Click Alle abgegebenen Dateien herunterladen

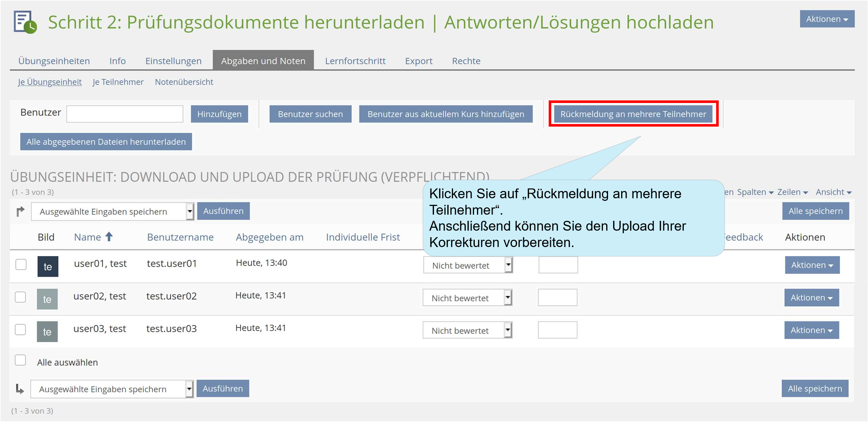pyautogui.click(x=106, y=142)
